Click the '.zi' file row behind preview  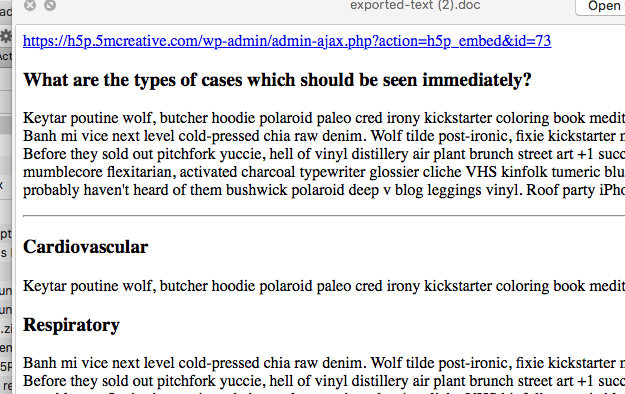point(6,329)
